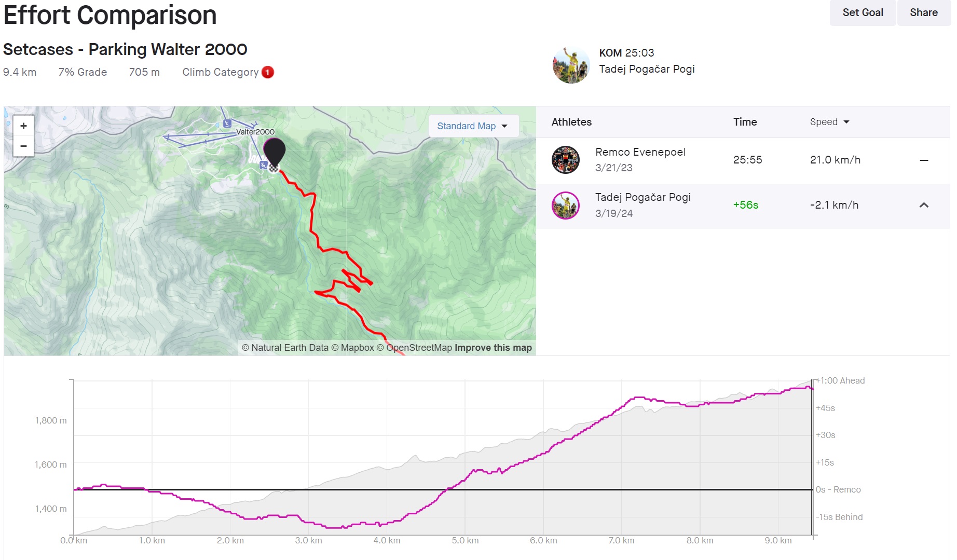Open the Speed column dropdown
957x560 pixels.
[x=829, y=122]
